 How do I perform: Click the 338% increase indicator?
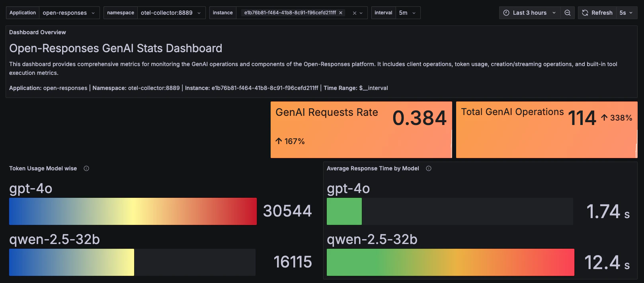(617, 118)
